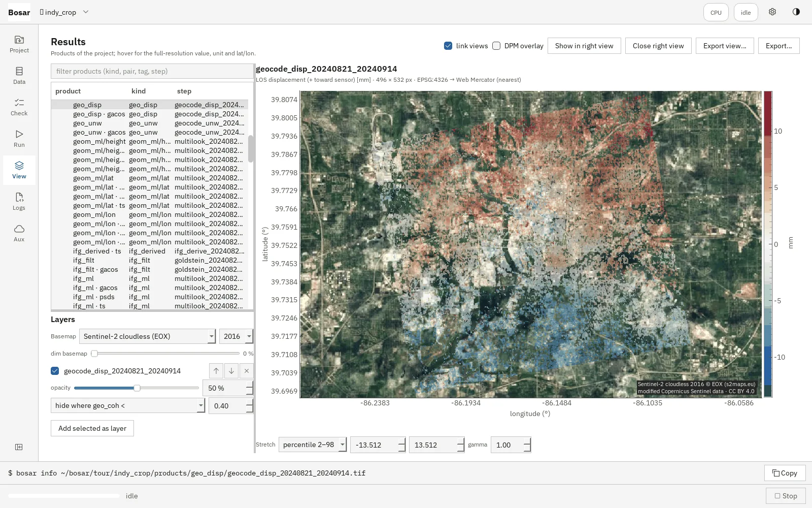This screenshot has width=812, height=508.
Task: Enable the DPM overlay checkbox
Action: (x=496, y=46)
